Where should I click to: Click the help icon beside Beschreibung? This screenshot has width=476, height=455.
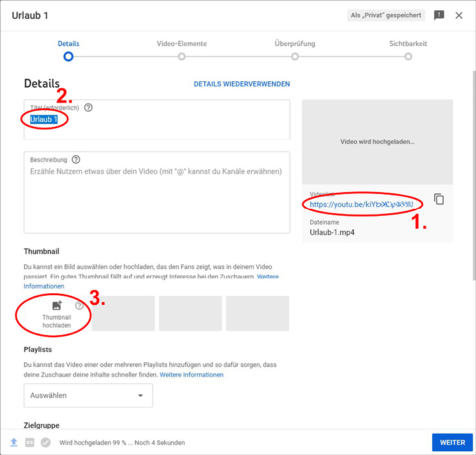click(x=76, y=159)
